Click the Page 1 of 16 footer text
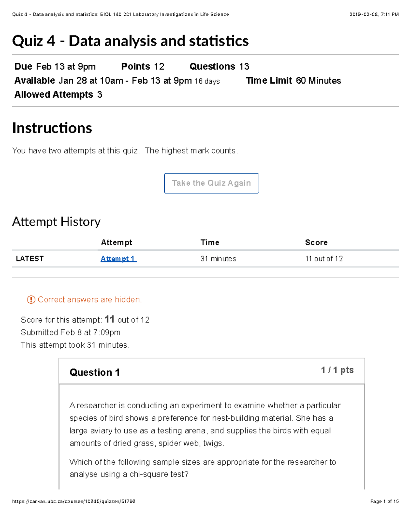The width and height of the screenshot is (411, 532). (384, 501)
